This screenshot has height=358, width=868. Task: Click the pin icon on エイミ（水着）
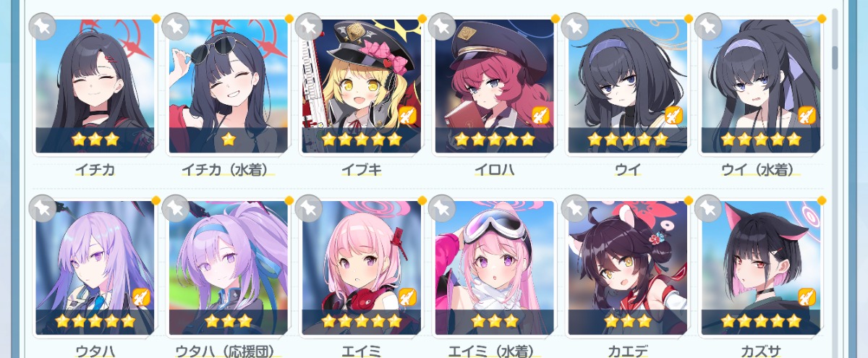pos(442,208)
